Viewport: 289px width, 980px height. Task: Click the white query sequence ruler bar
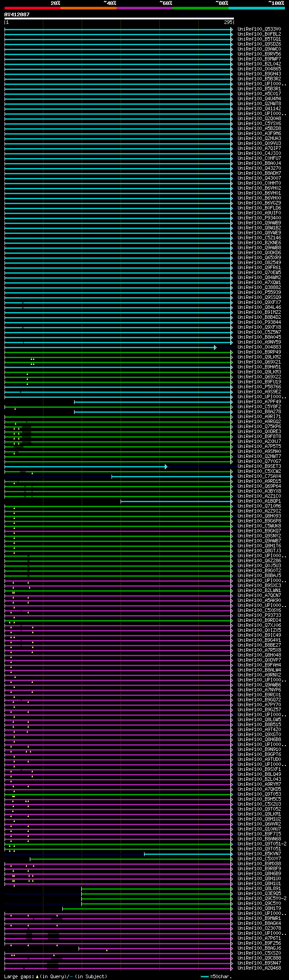click(x=119, y=19)
